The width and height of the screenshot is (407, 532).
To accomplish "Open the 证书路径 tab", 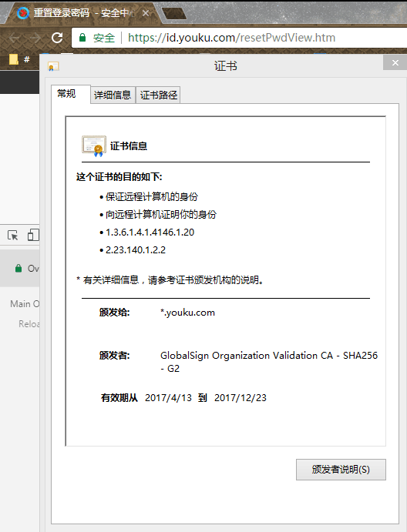I will point(158,95).
